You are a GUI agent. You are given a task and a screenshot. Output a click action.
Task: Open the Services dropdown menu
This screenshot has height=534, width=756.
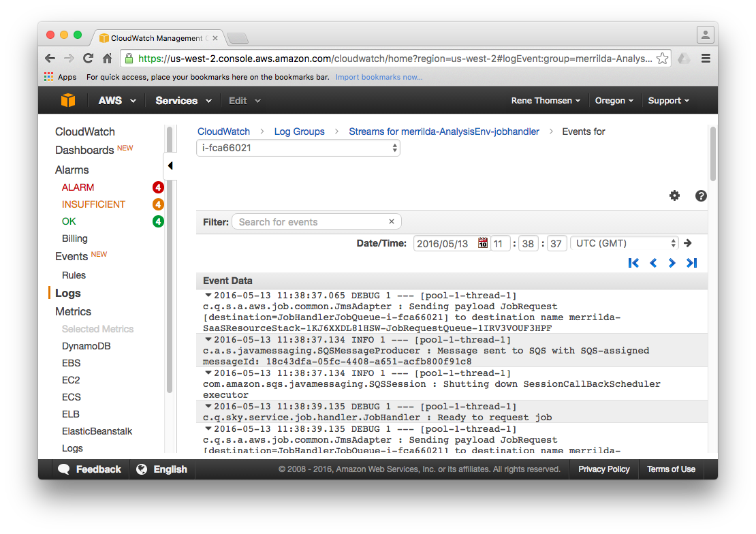coord(183,100)
